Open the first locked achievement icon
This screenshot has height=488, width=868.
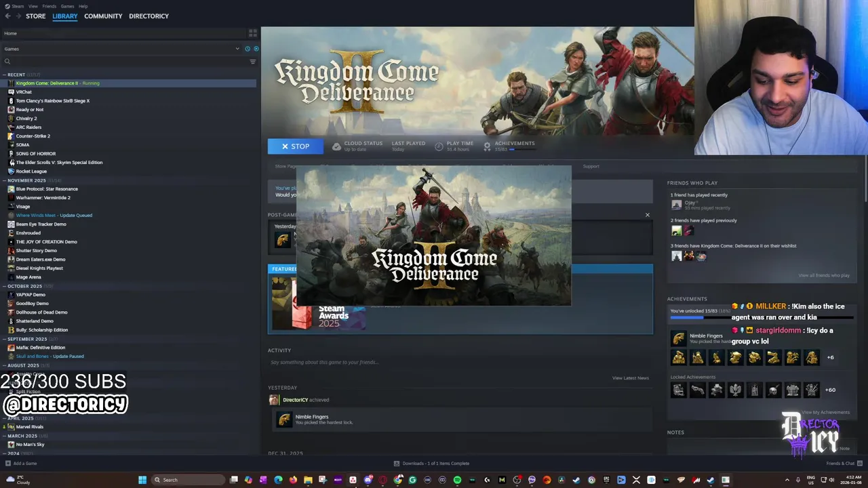[678, 390]
